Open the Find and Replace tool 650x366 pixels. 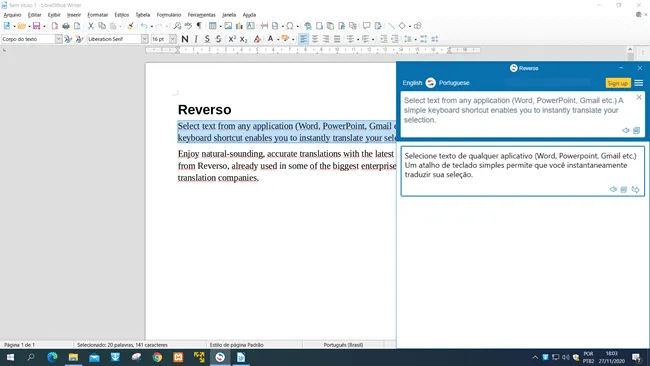[x=177, y=26]
